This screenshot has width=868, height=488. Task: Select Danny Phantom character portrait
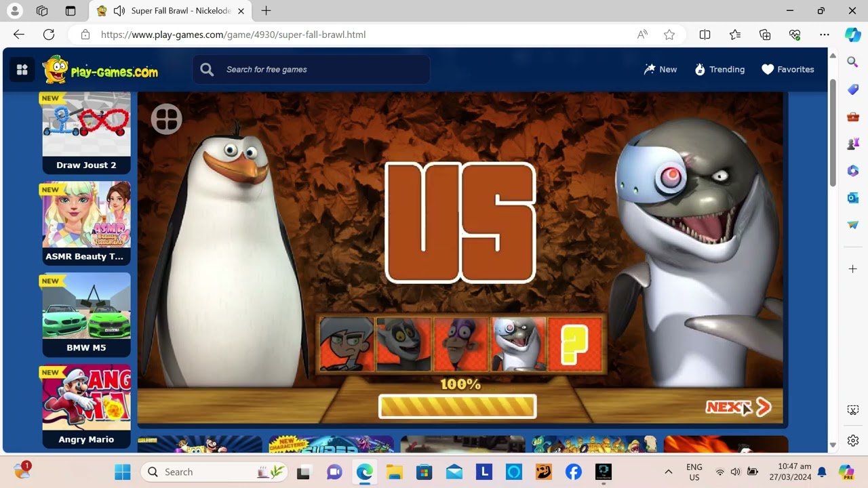(347, 344)
